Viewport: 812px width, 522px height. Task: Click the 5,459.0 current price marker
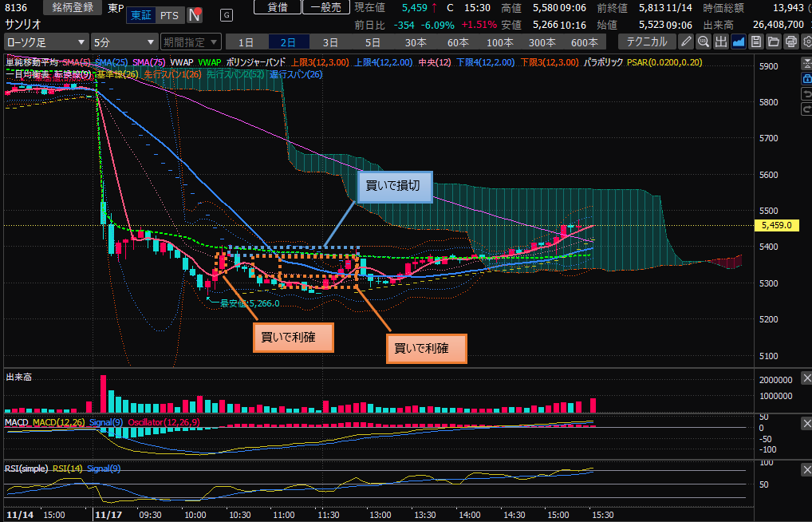tap(777, 225)
